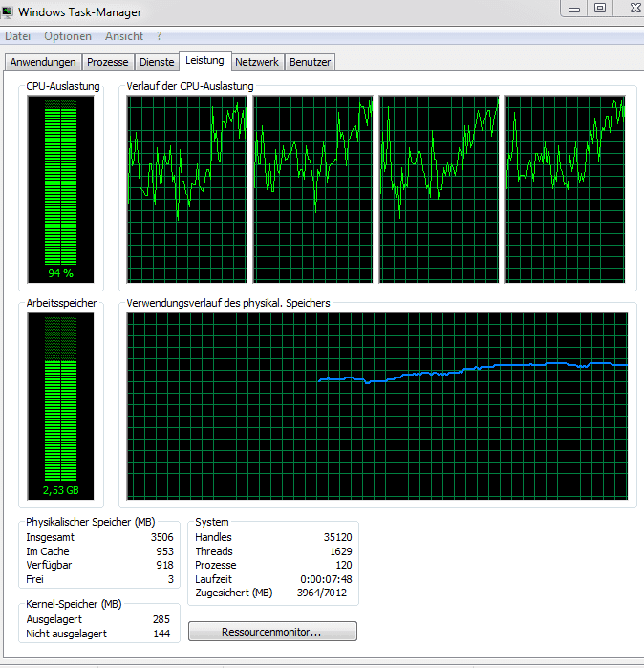Click the Zugesichert (MB) label
Screen dimensions: 644x668
point(234,593)
